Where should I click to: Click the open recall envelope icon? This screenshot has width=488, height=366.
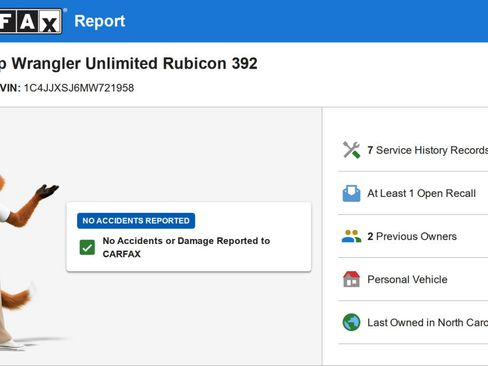coord(351,193)
